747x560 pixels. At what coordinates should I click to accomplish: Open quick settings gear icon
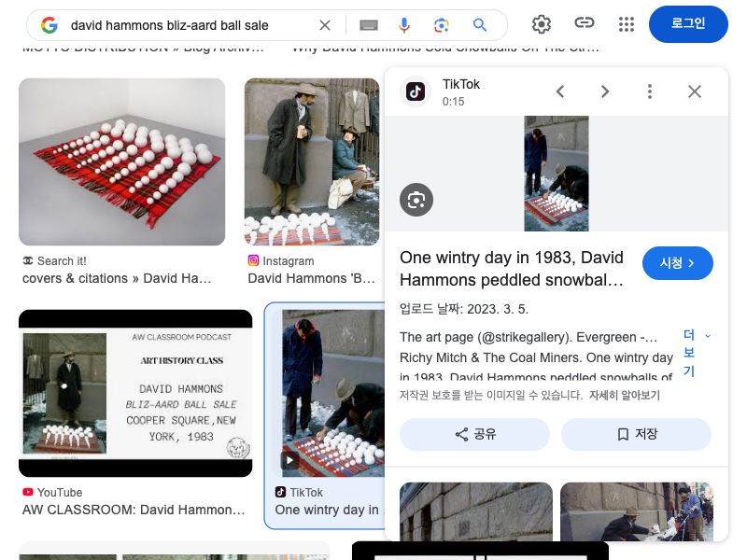pyautogui.click(x=542, y=24)
